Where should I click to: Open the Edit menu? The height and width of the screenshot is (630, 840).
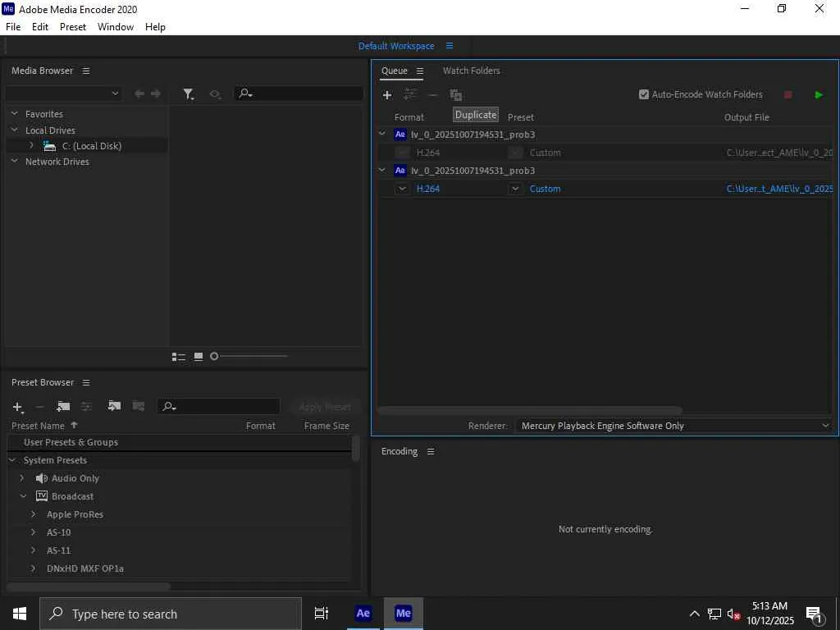[40, 27]
